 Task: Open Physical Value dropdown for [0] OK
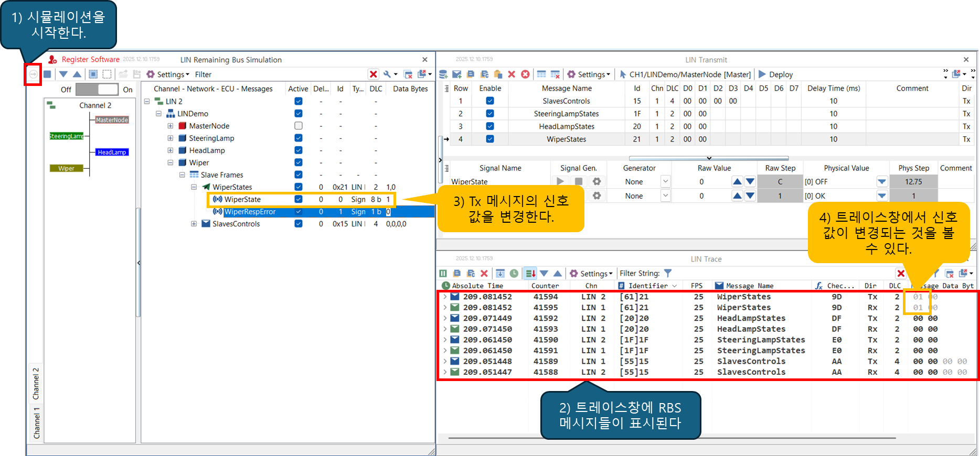point(882,196)
